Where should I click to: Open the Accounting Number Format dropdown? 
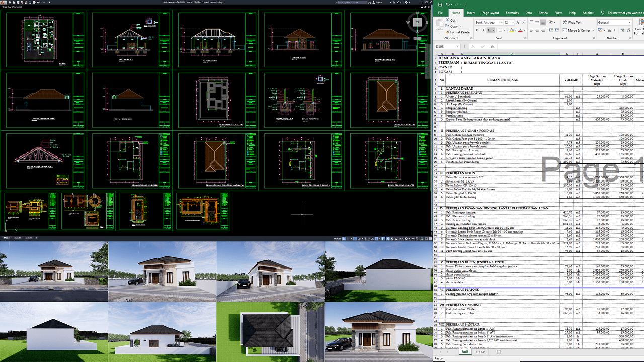604,30
